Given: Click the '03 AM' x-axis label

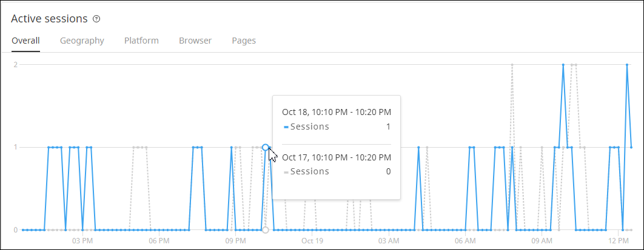Looking at the screenshot, I should [x=389, y=241].
